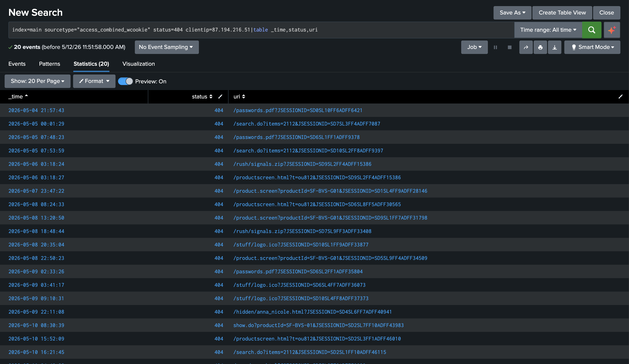Open Show 20 Per Page dropdown
629x364 pixels.
coord(37,81)
